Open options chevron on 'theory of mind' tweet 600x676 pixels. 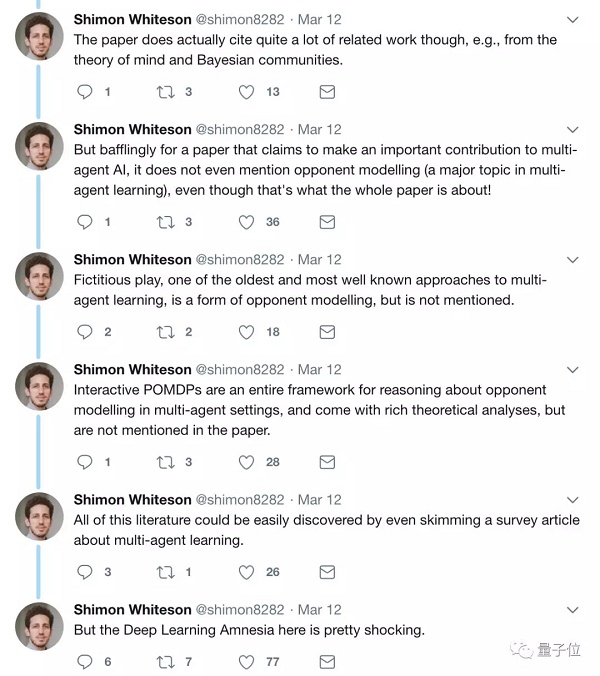pos(572,20)
